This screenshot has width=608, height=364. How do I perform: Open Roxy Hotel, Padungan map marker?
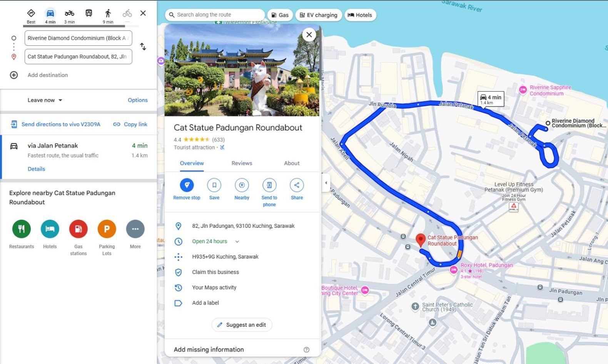454,270
